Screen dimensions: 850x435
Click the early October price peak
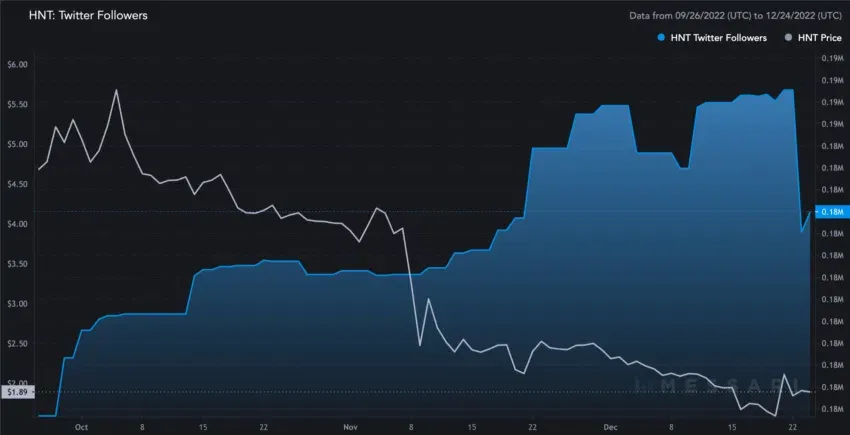pyautogui.click(x=116, y=90)
